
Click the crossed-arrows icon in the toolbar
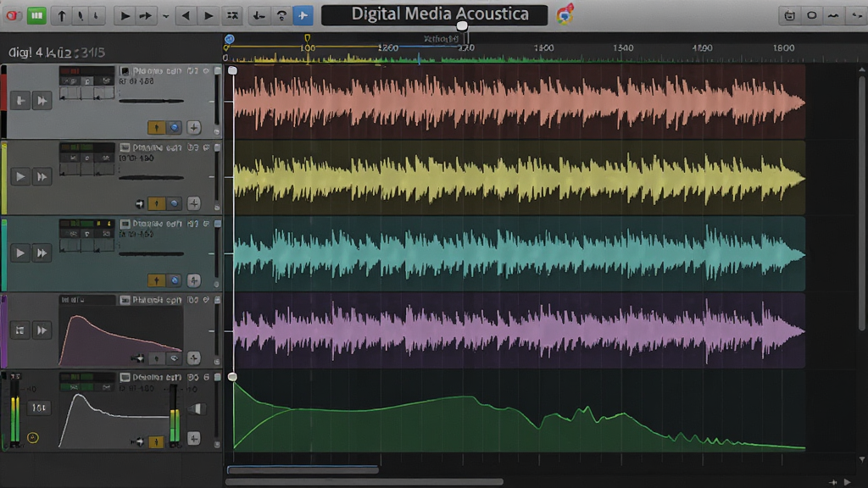point(232,15)
